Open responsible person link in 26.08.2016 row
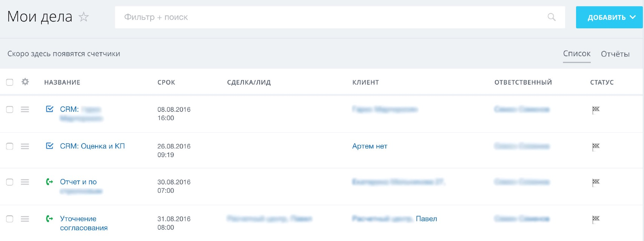This screenshot has height=241, width=644. [522, 146]
